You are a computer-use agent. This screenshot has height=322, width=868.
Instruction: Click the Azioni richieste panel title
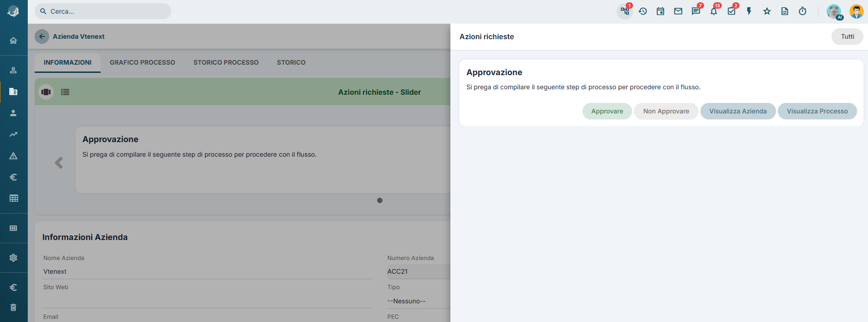point(486,36)
